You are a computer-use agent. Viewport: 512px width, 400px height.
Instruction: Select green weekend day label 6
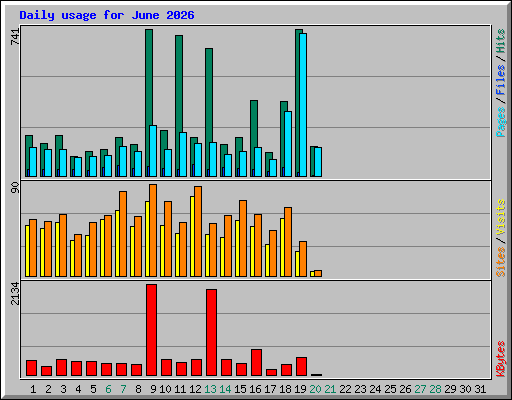click(108, 389)
